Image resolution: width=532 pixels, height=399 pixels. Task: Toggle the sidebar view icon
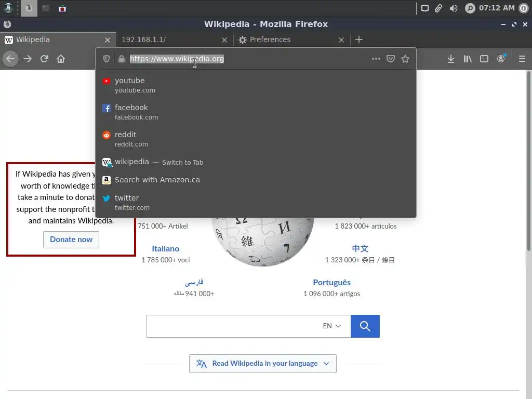click(x=484, y=59)
